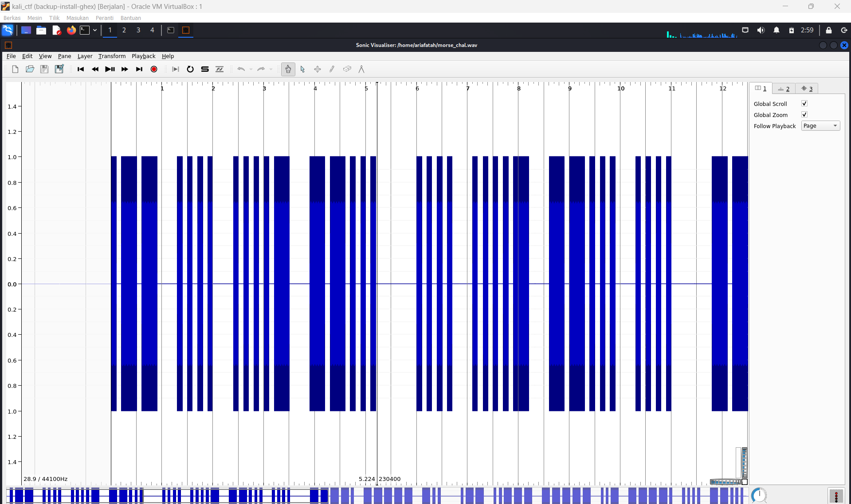This screenshot has width=851, height=504.
Task: Open a file with the Open icon
Action: 30,69
